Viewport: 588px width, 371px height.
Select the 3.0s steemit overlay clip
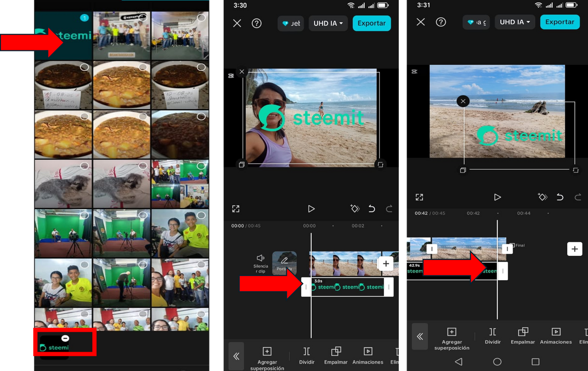pos(347,287)
